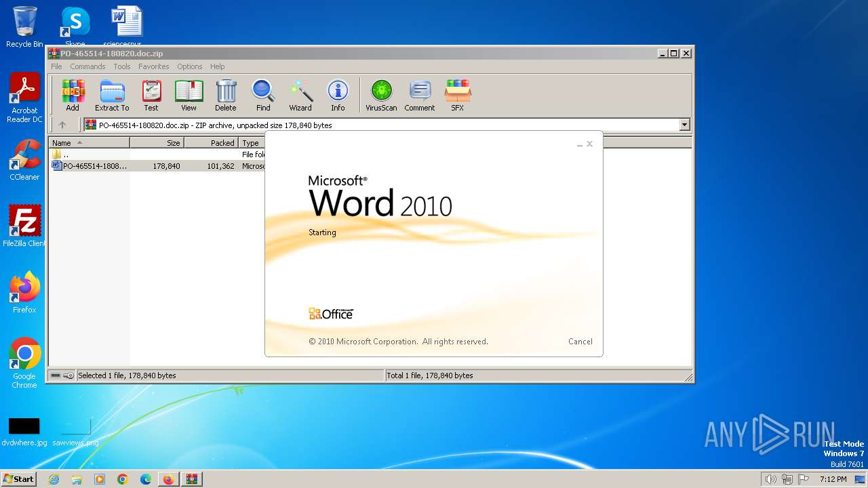Click the Action Center flag tray icon
Screen dimensions: 868x488
[803, 479]
